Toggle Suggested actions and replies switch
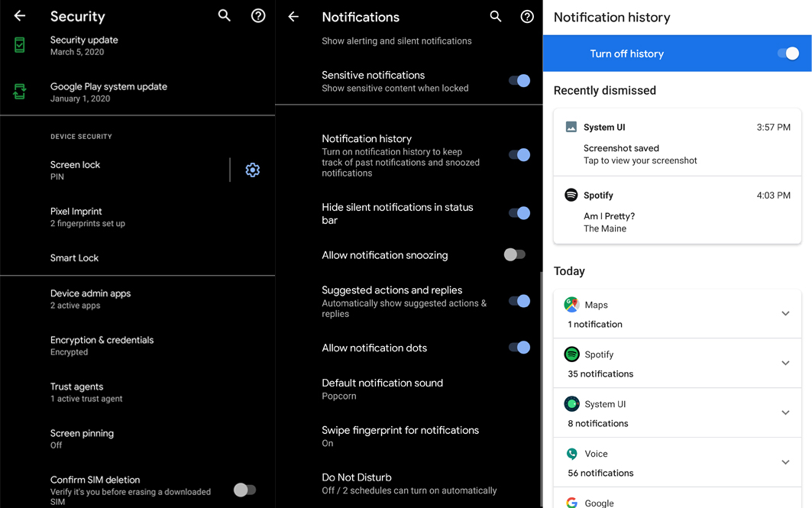 519,301
